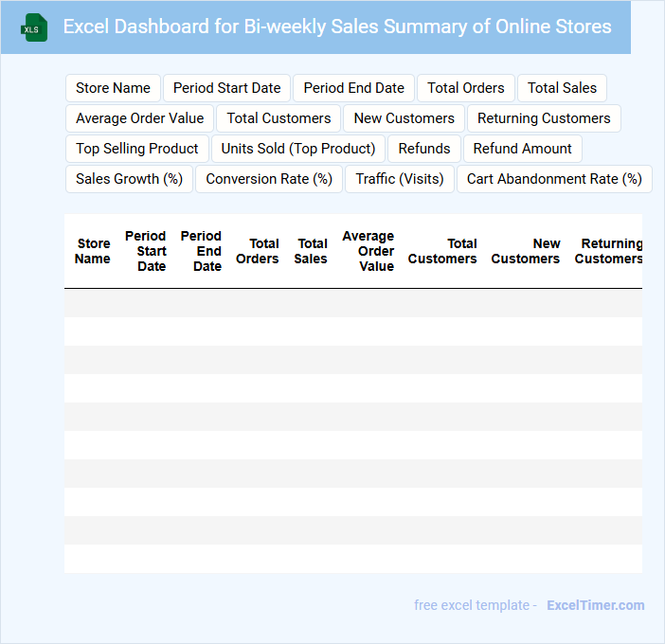This screenshot has height=644, width=665.
Task: Click the green XLS file icon
Action: point(34,27)
